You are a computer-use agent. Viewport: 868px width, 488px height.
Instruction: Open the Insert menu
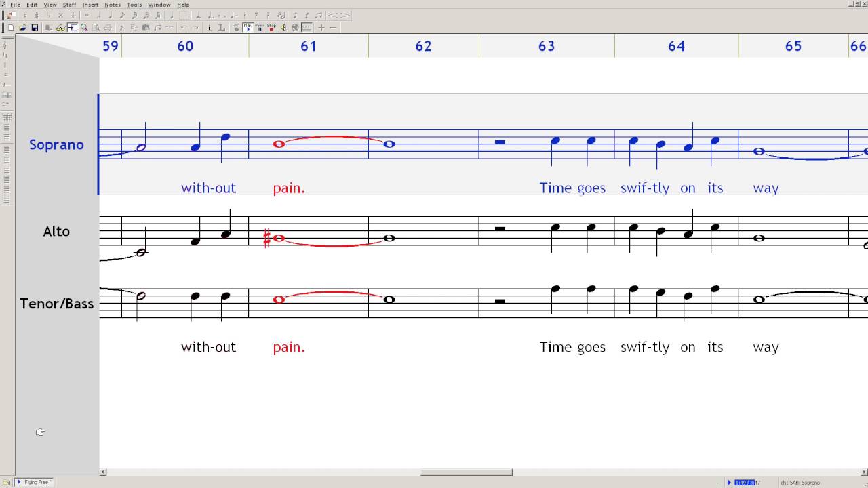point(90,5)
